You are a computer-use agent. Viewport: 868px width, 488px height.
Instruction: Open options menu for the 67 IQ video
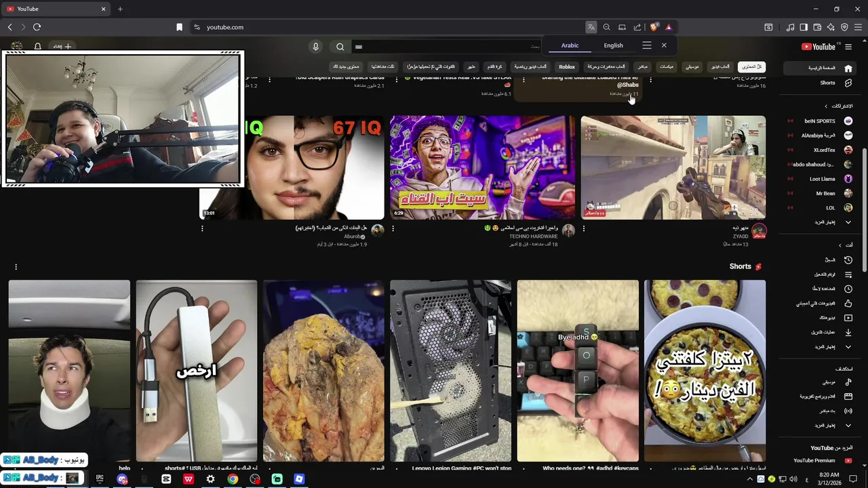(x=202, y=228)
